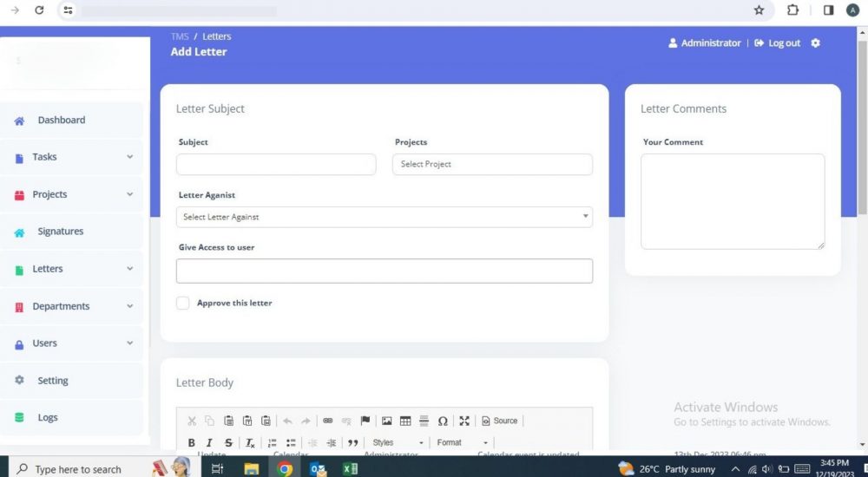This screenshot has height=477, width=868.
Task: Insert a table using the editor toolbar
Action: click(x=405, y=421)
